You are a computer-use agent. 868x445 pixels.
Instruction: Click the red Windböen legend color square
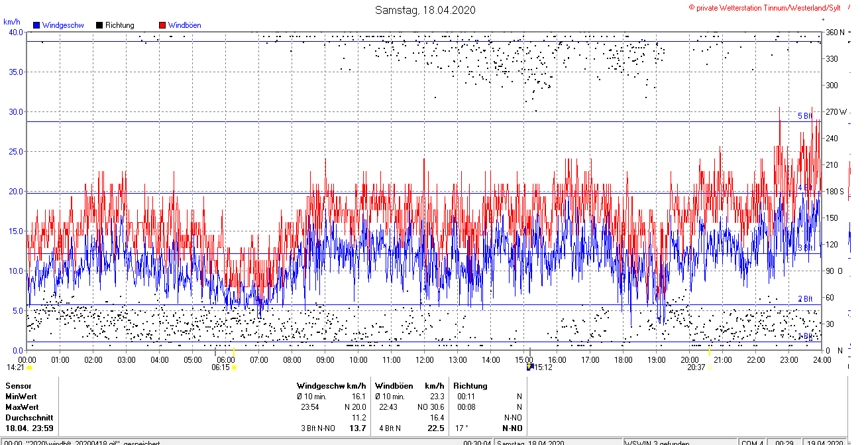(x=162, y=25)
